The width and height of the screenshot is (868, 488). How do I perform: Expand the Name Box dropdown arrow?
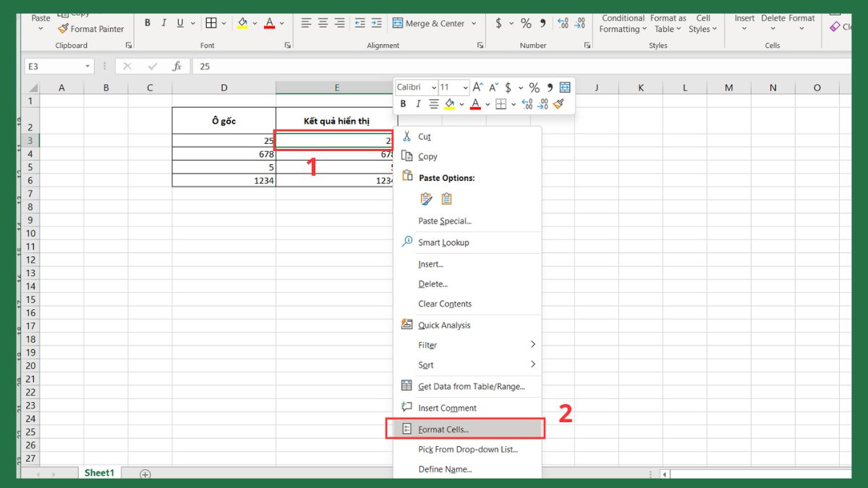tap(88, 67)
